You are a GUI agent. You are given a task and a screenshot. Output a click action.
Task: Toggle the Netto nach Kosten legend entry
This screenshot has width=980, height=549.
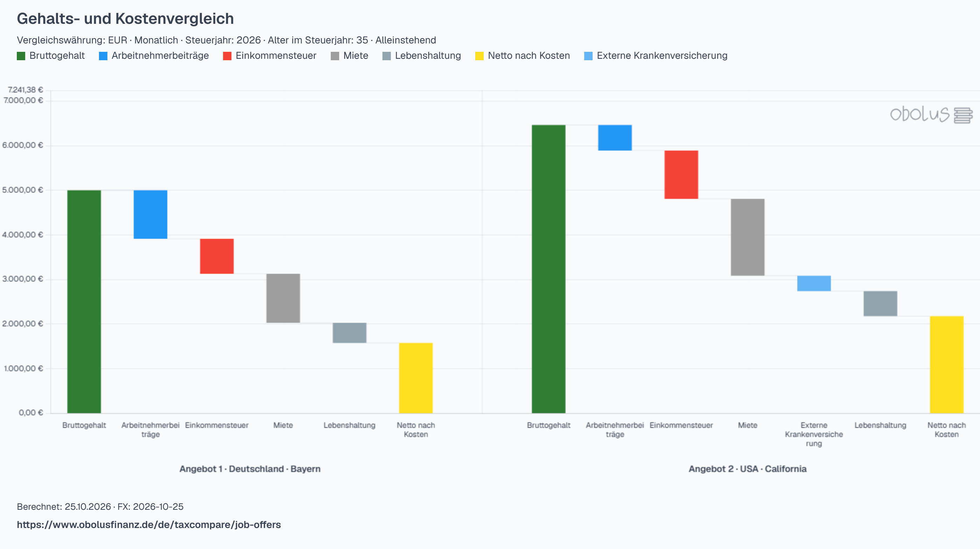pos(522,56)
